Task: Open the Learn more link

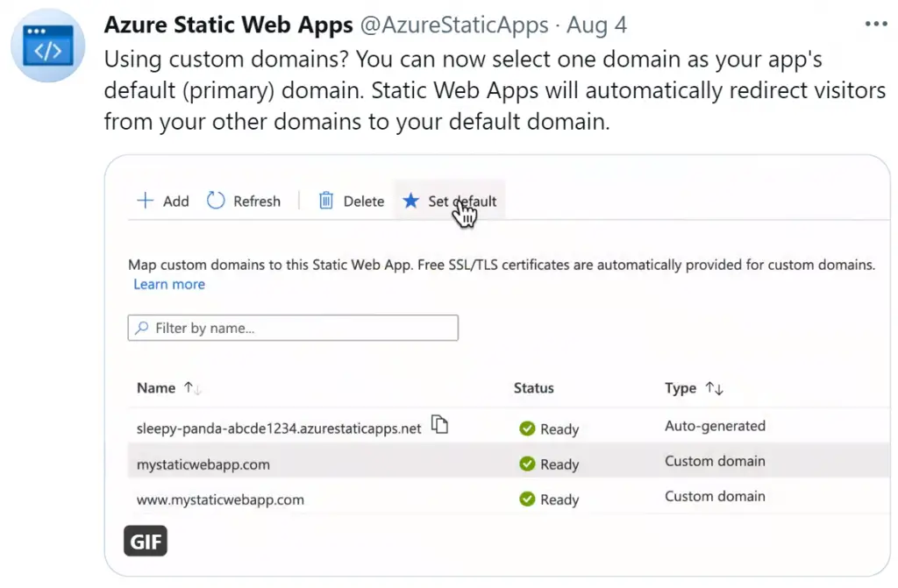Action: 169,284
